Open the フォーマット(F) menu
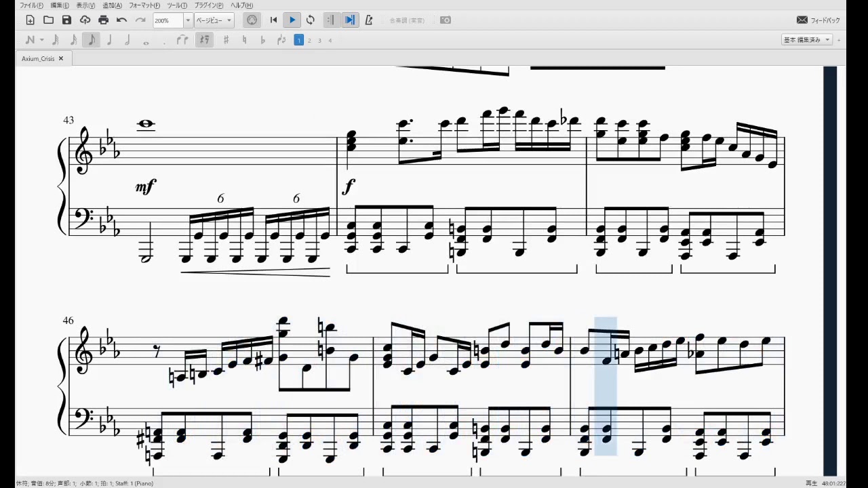 (x=144, y=5)
